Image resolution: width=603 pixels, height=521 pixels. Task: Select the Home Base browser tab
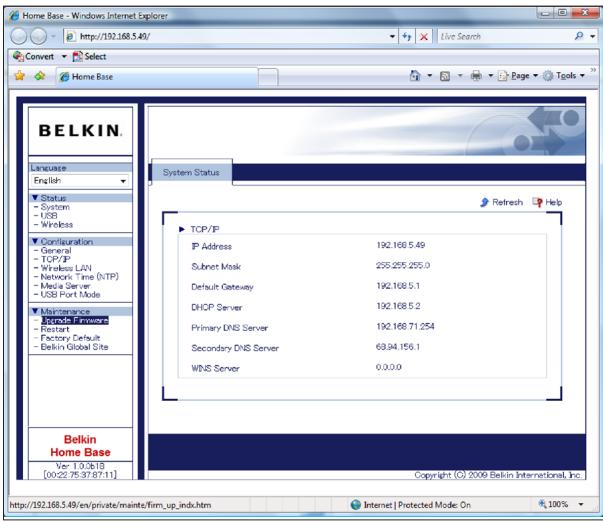click(x=157, y=77)
